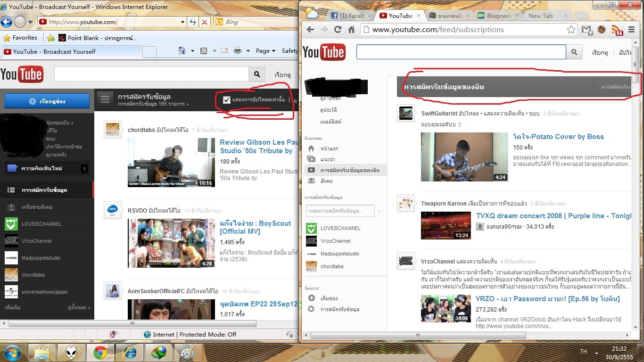Click the YouTube search field in Chrome
The height and width of the screenshot is (362, 644).
point(461,52)
